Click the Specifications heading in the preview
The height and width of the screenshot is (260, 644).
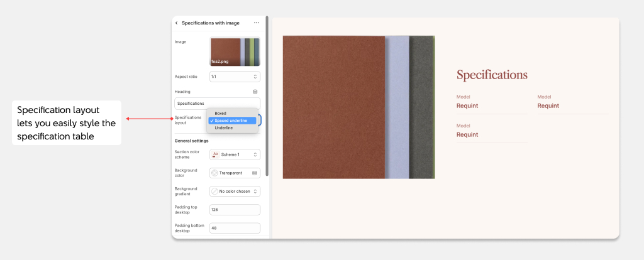pyautogui.click(x=492, y=75)
